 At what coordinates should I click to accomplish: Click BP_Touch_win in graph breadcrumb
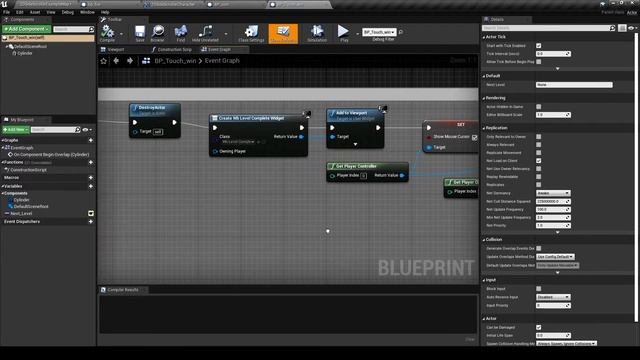[175, 61]
